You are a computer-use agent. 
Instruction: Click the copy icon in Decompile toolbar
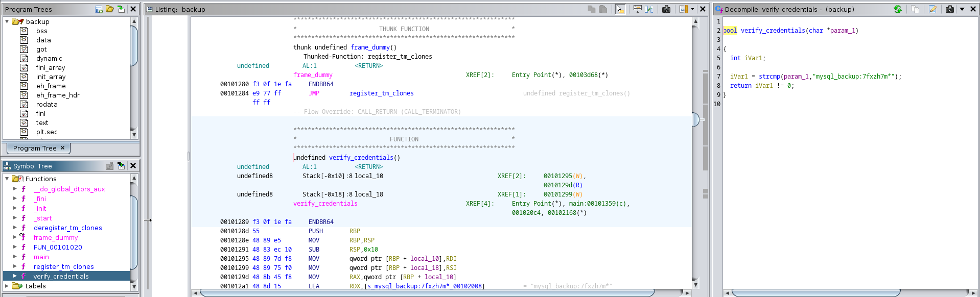click(915, 9)
